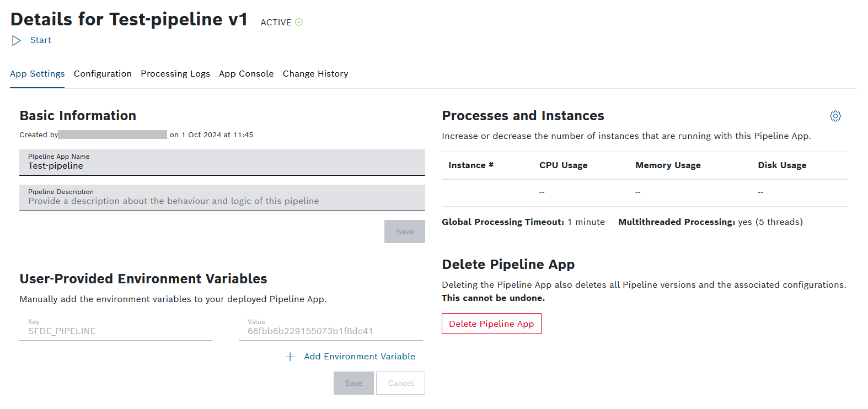This screenshot has width=868, height=409.
Task: Click the green ACTIVE status checkmark icon
Action: (x=299, y=22)
